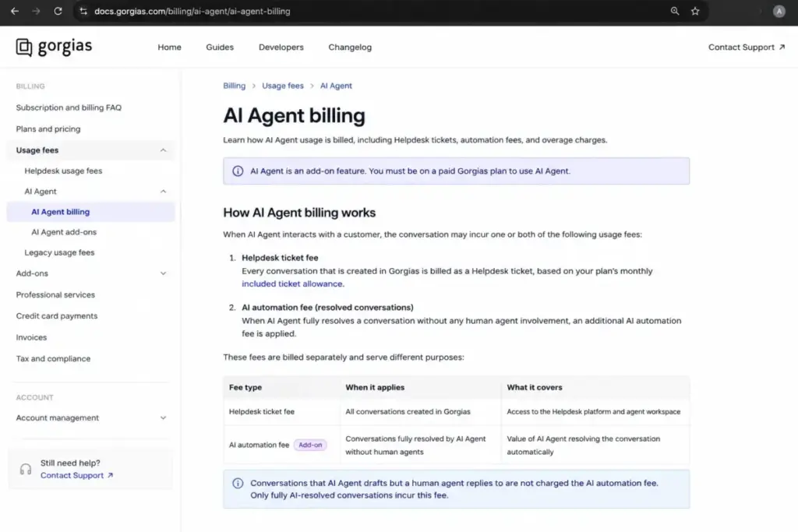798x532 pixels.
Task: Select Account management in sidebar
Action: pos(58,418)
